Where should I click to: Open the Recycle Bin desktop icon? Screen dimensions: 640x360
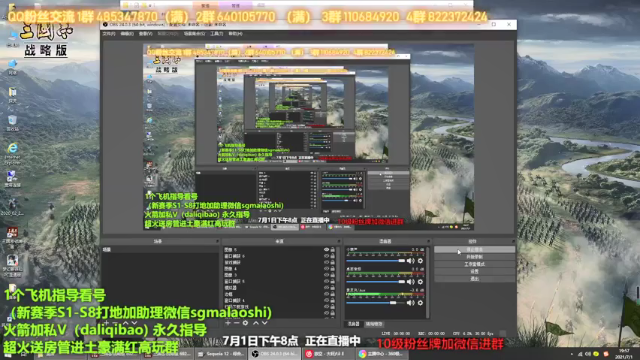[12, 123]
